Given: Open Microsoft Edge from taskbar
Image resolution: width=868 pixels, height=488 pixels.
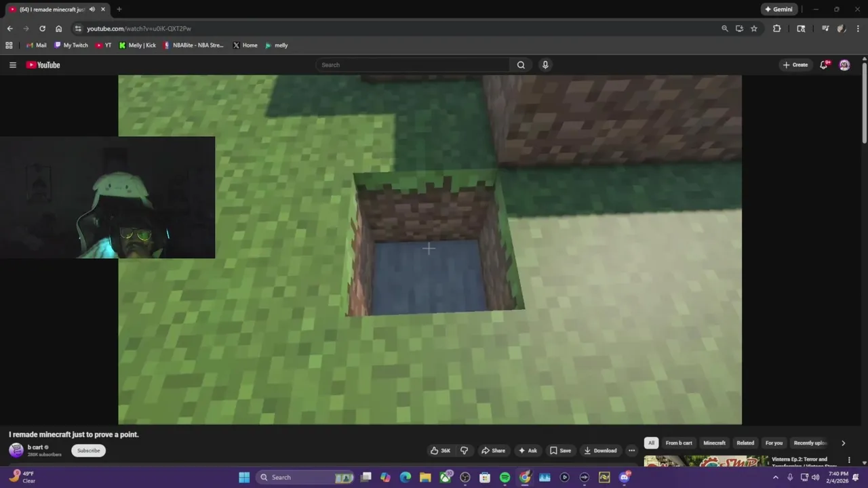Looking at the screenshot, I should tap(406, 478).
